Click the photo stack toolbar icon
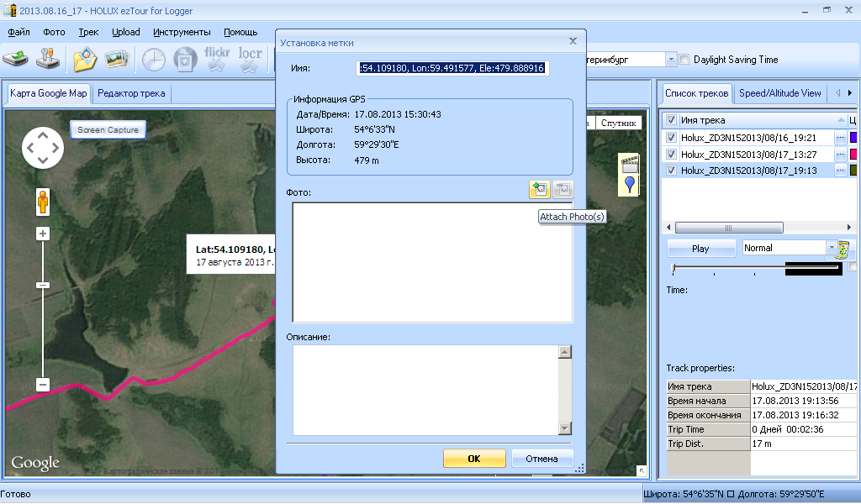The image size is (861, 504). pyautogui.click(x=116, y=60)
